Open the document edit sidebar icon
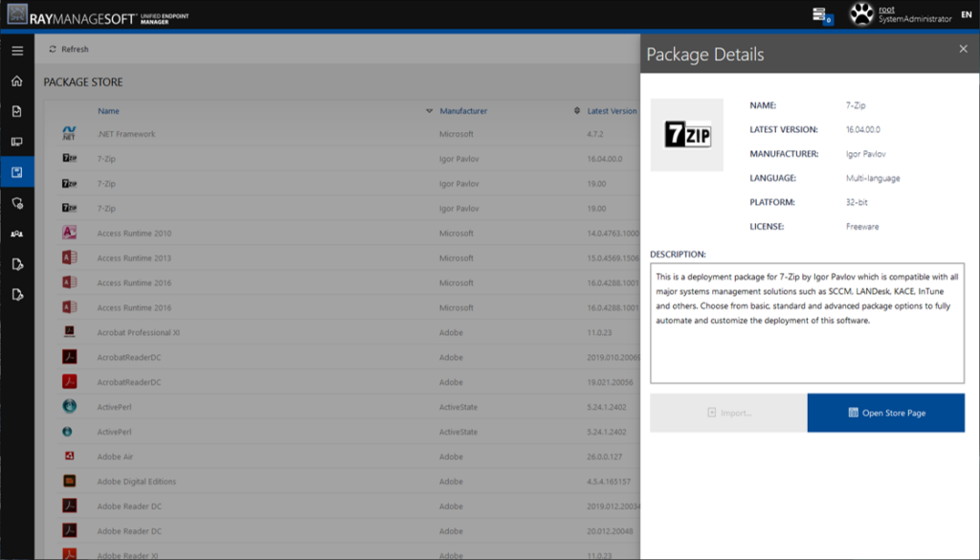 coord(17,264)
